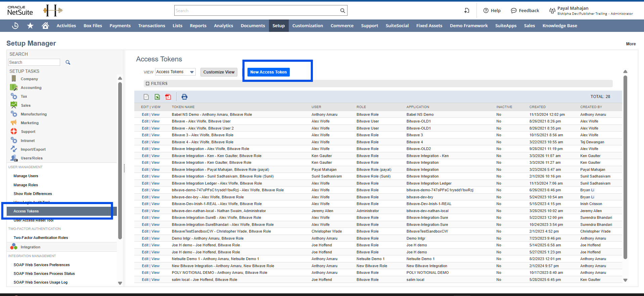Open the Shortcuts star icon
The width and height of the screenshot is (644, 296).
pyautogui.click(x=30, y=26)
